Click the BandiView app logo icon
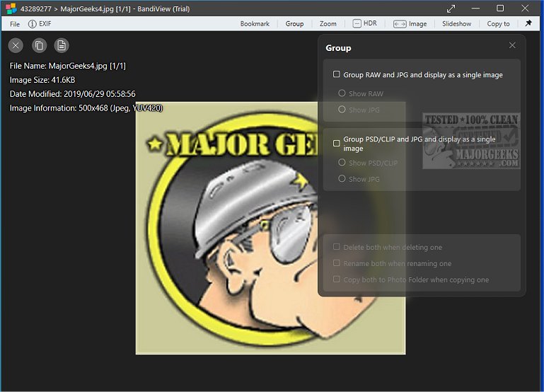The height and width of the screenshot is (392, 544). tap(11, 8)
